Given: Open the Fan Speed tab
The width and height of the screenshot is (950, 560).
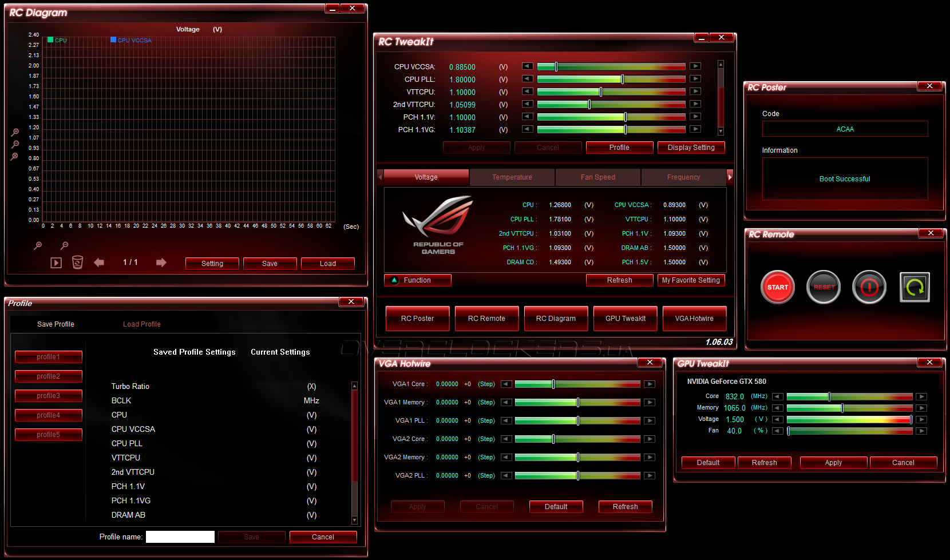Looking at the screenshot, I should 598,177.
